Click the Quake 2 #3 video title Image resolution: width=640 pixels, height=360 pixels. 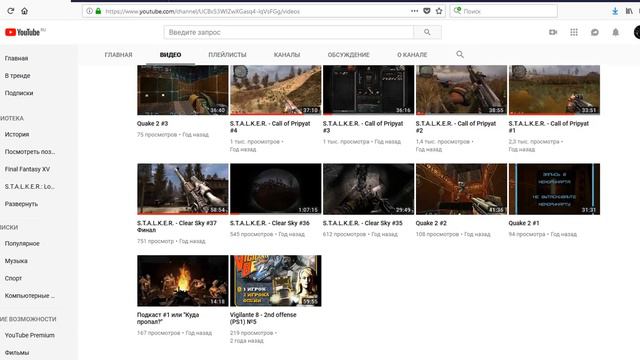click(x=153, y=124)
